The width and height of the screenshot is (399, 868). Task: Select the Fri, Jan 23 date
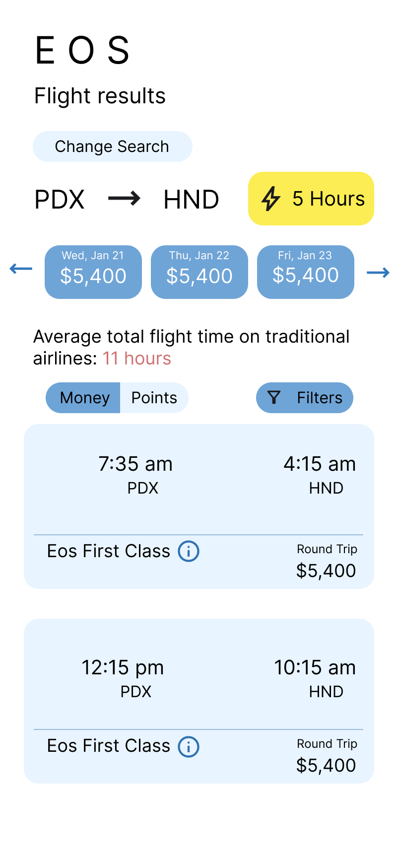click(306, 272)
